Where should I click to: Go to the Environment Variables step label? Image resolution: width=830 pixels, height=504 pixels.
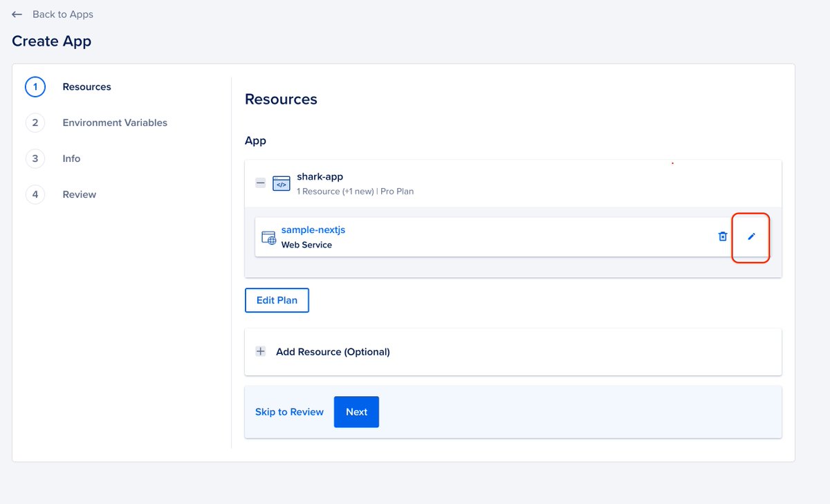[115, 123]
